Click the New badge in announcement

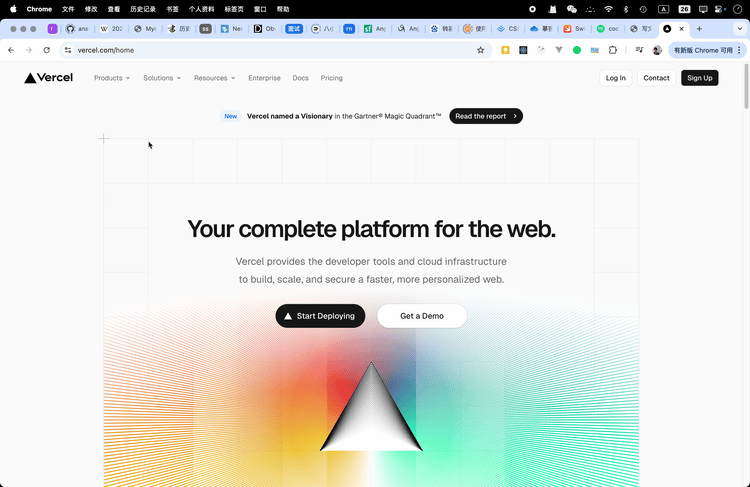tap(231, 116)
